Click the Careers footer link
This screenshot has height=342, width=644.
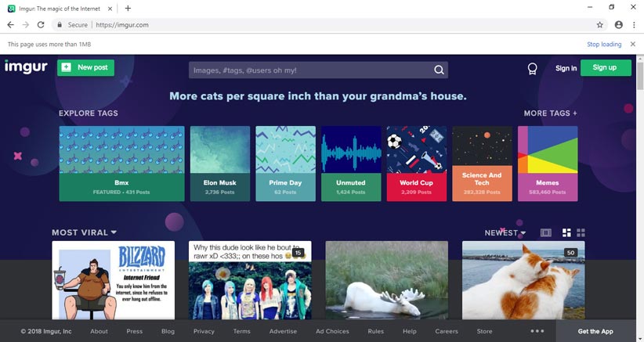[447, 331]
